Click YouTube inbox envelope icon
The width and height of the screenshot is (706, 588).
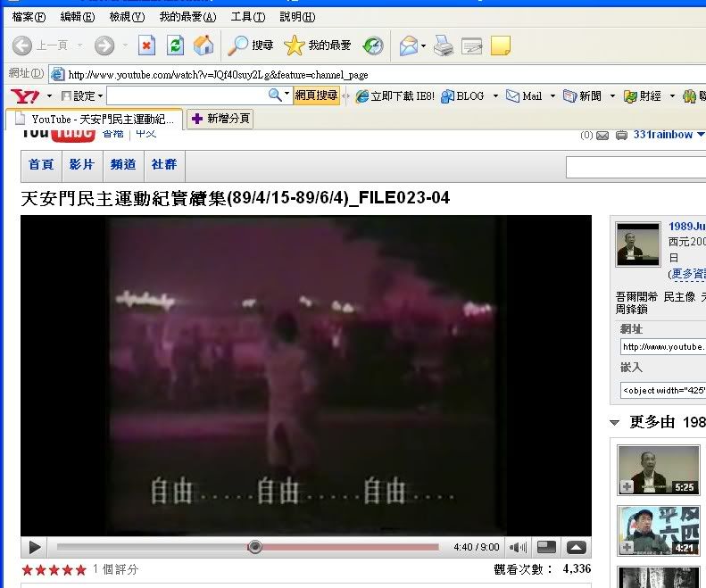pos(602,136)
